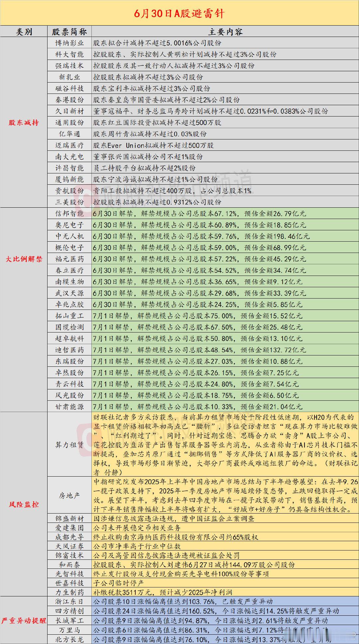Click 锦盛新材 investigation notice text
359x644 pixels.
pyautogui.click(x=174, y=519)
